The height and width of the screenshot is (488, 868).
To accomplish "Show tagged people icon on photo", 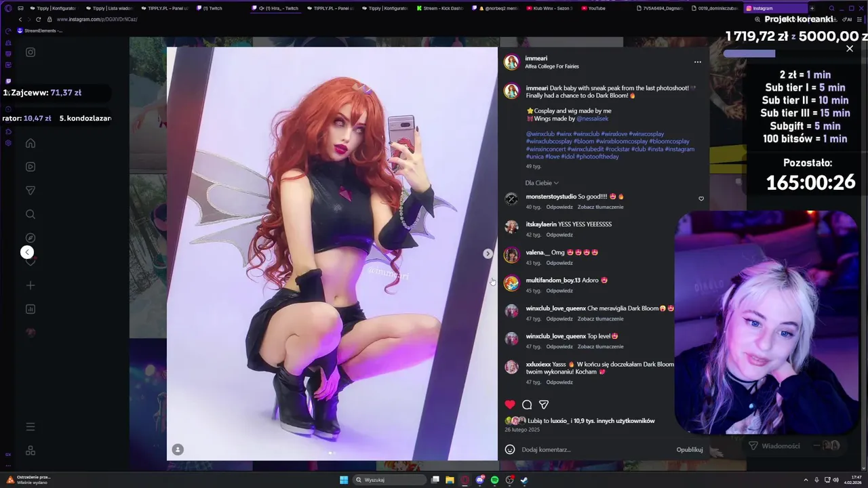I will [x=178, y=449].
